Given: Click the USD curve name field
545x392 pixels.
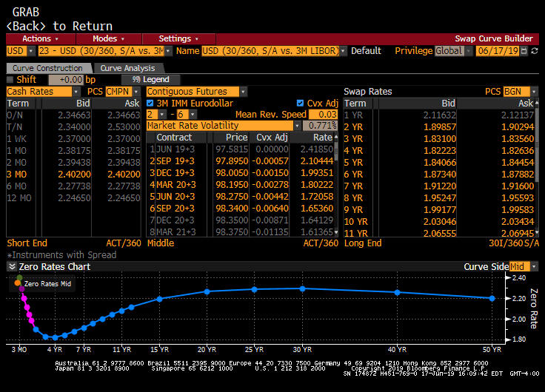Looking at the screenshot, I should tap(270, 51).
